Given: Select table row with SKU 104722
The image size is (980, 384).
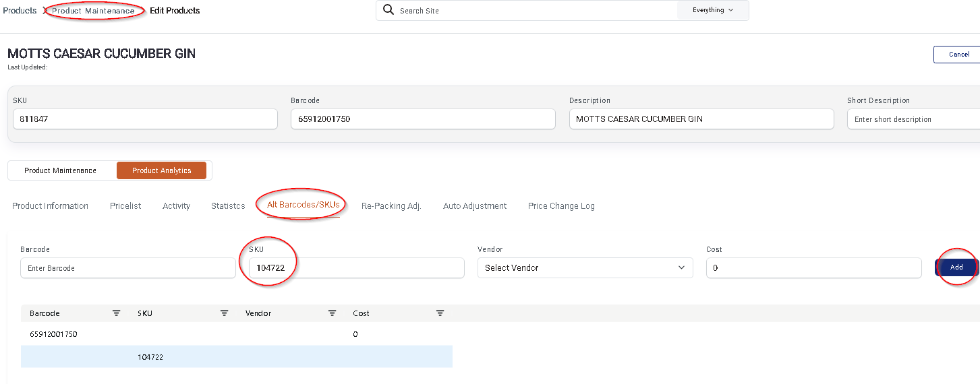Looking at the screenshot, I should point(236,357).
